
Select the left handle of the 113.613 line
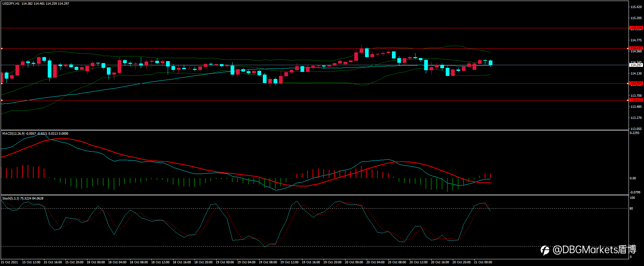click(x=2, y=100)
